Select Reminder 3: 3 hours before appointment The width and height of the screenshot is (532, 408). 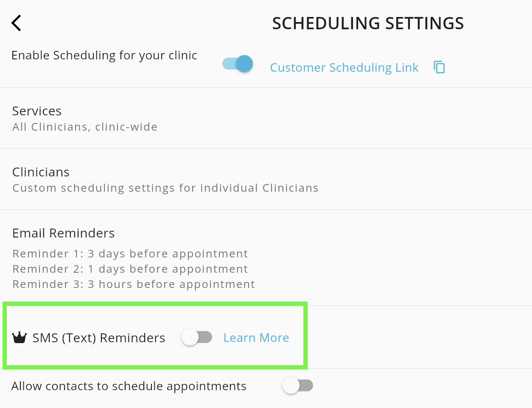point(134,284)
